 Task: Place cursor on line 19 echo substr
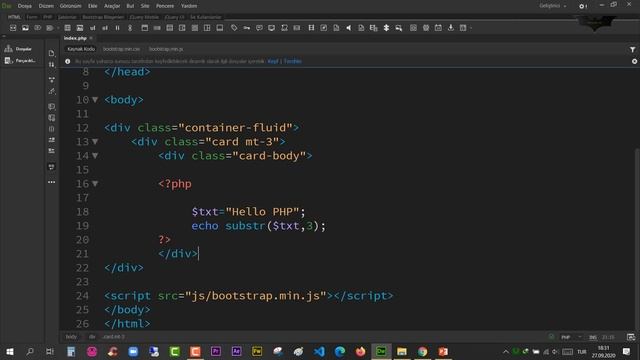click(258, 226)
